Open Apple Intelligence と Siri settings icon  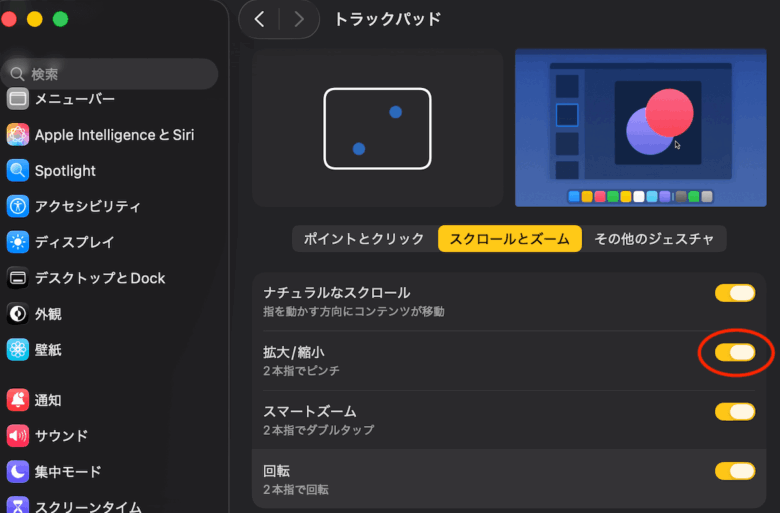pos(18,135)
